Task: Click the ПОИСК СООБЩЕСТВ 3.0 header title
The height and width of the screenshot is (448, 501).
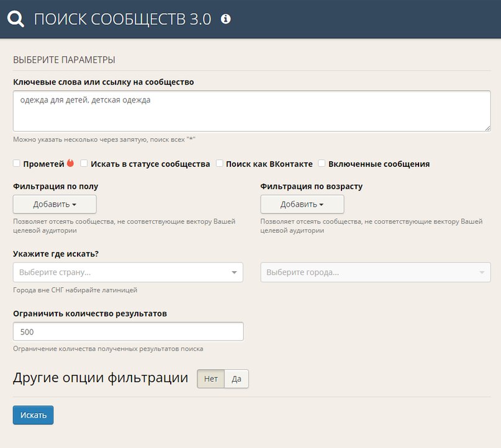Action: tap(122, 19)
